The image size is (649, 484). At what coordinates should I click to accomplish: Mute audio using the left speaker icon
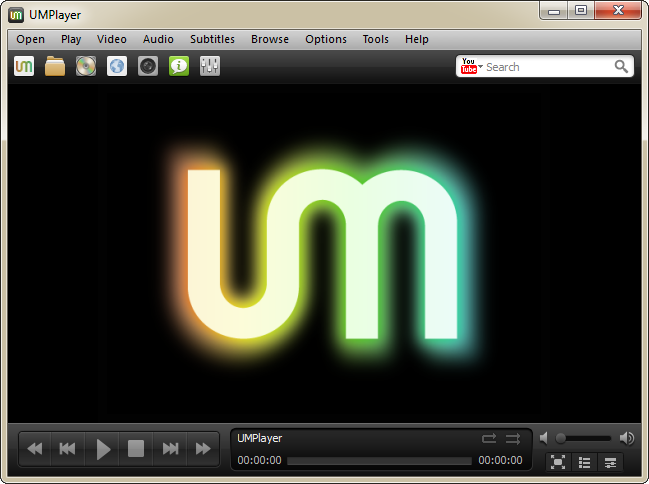[x=544, y=438]
